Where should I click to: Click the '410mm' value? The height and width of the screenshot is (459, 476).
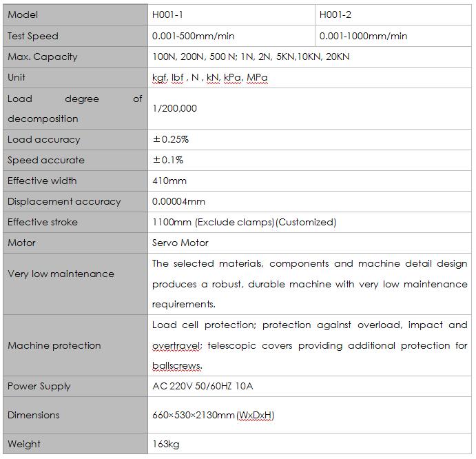(169, 181)
